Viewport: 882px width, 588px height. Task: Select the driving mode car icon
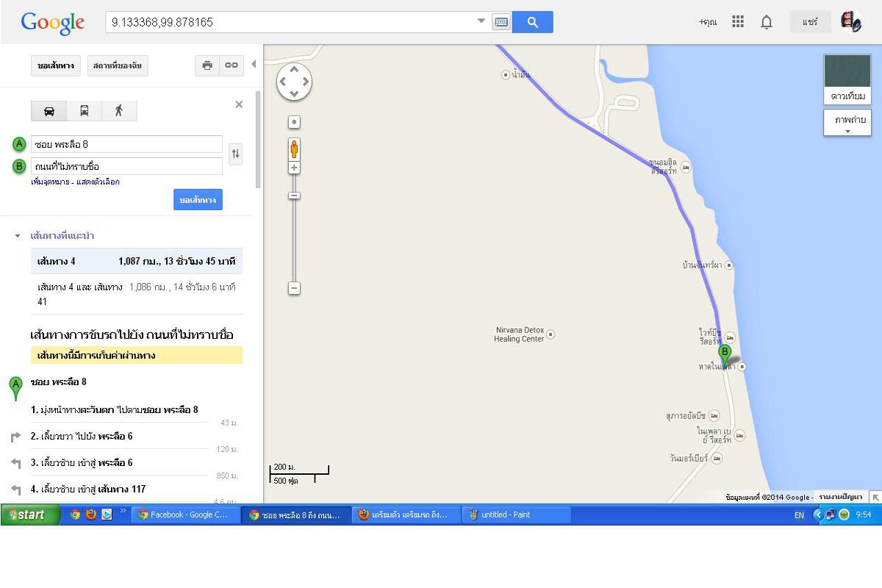pos(49,111)
